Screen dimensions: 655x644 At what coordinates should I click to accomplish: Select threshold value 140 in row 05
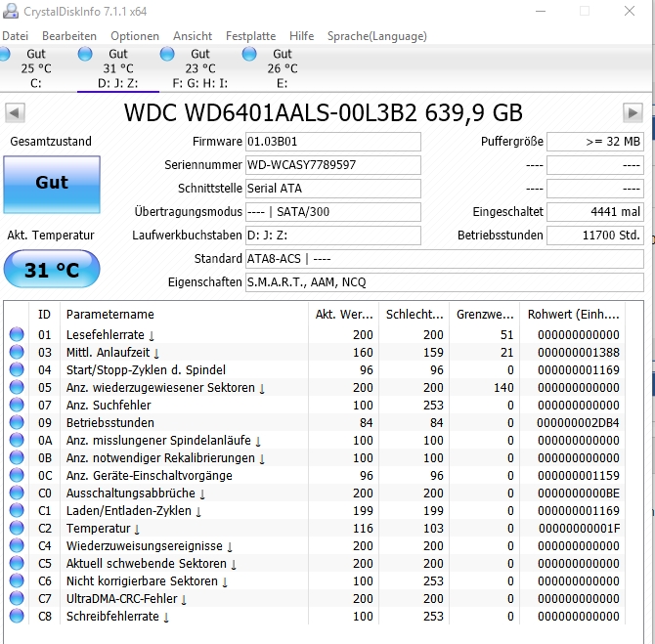point(503,388)
